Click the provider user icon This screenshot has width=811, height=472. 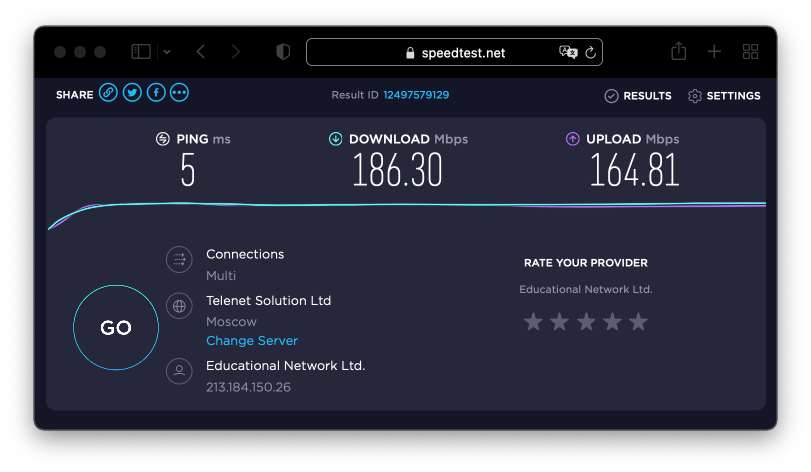[x=179, y=371]
